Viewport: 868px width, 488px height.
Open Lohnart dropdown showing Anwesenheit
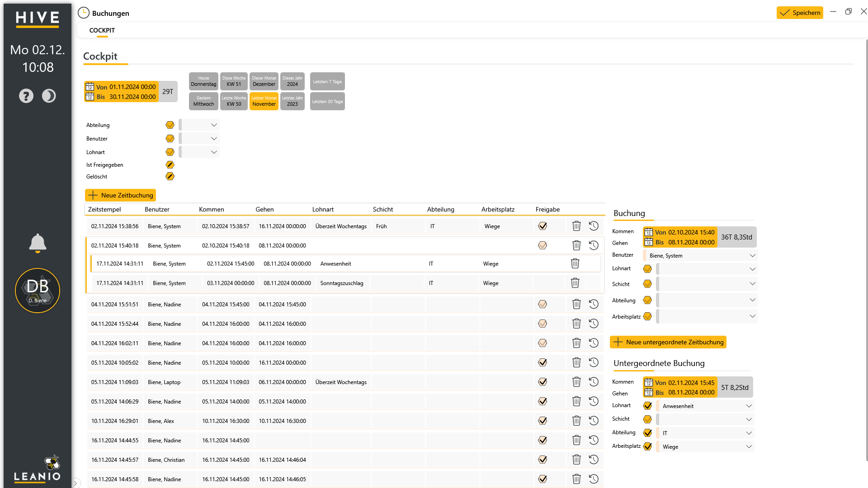(x=705, y=406)
